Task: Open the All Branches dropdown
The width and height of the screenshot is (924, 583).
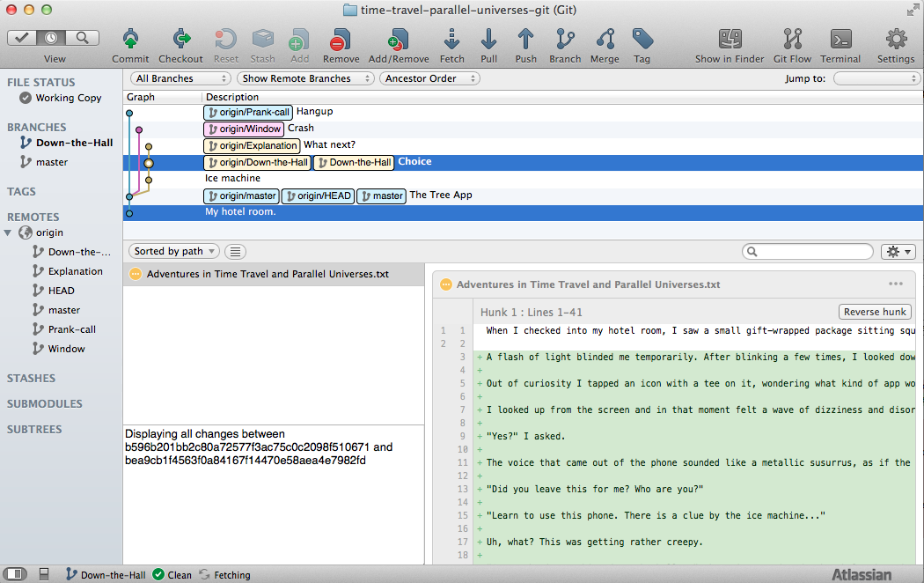Action: pos(180,78)
